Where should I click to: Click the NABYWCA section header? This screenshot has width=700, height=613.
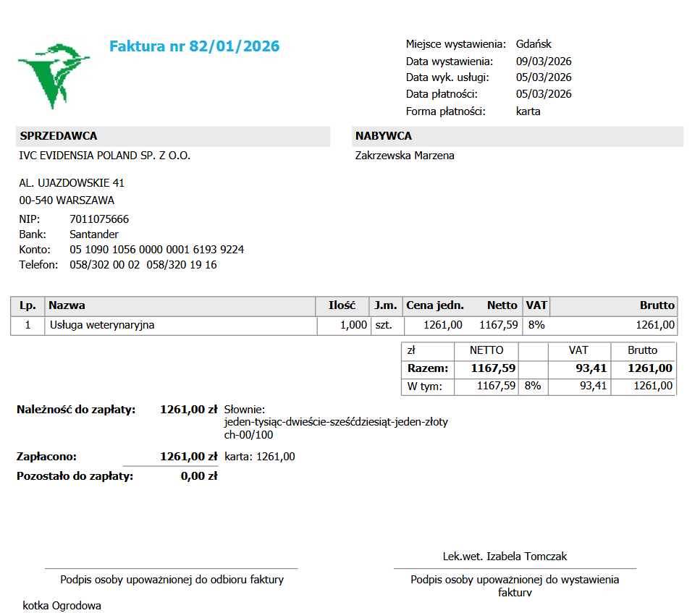coord(518,136)
